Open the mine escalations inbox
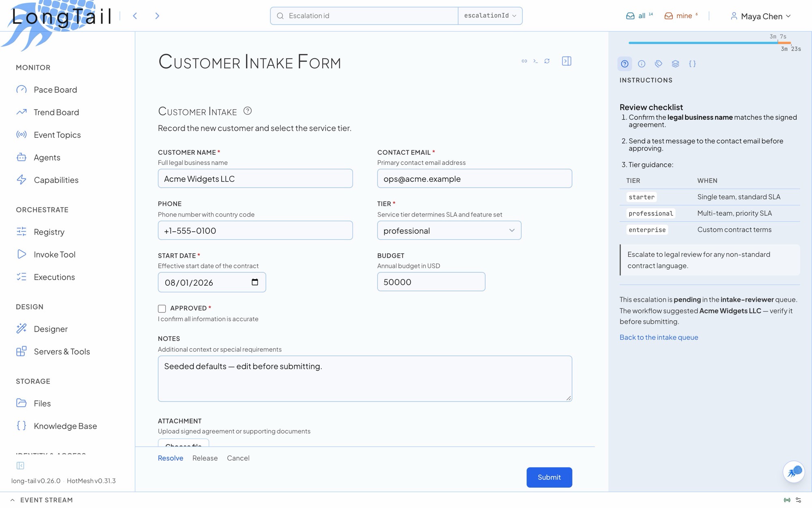812x508 pixels. [x=681, y=16]
